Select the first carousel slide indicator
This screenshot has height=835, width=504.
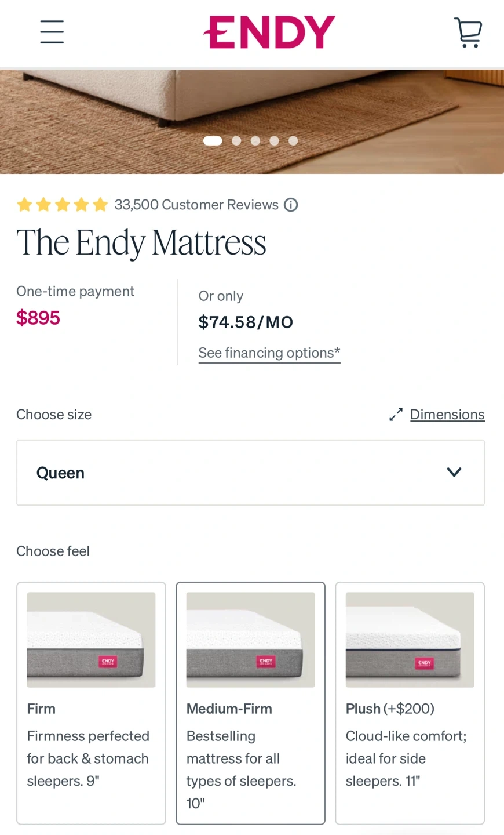click(x=213, y=140)
